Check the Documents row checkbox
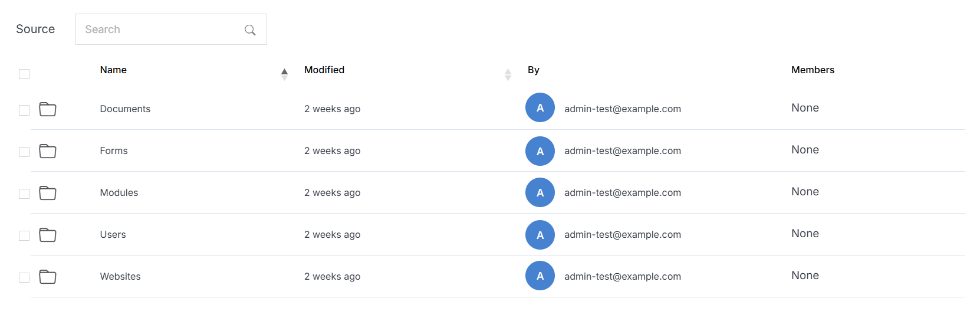This screenshot has height=321, width=980. 24,110
